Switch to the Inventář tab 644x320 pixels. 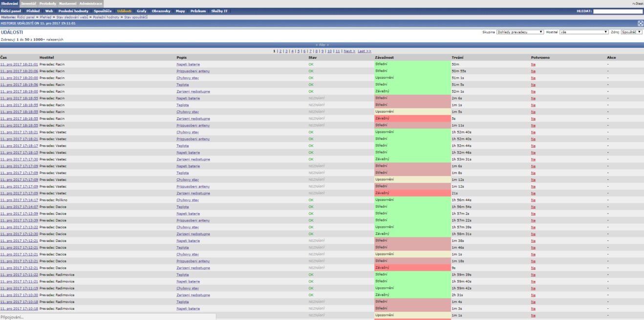pyautogui.click(x=28, y=3)
